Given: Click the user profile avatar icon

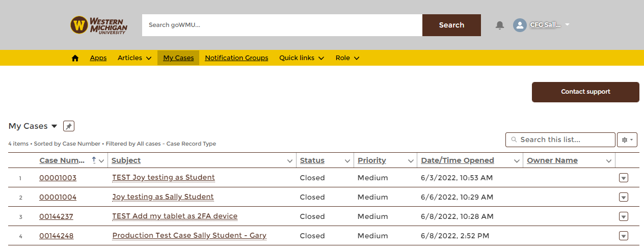Looking at the screenshot, I should pyautogui.click(x=520, y=25).
